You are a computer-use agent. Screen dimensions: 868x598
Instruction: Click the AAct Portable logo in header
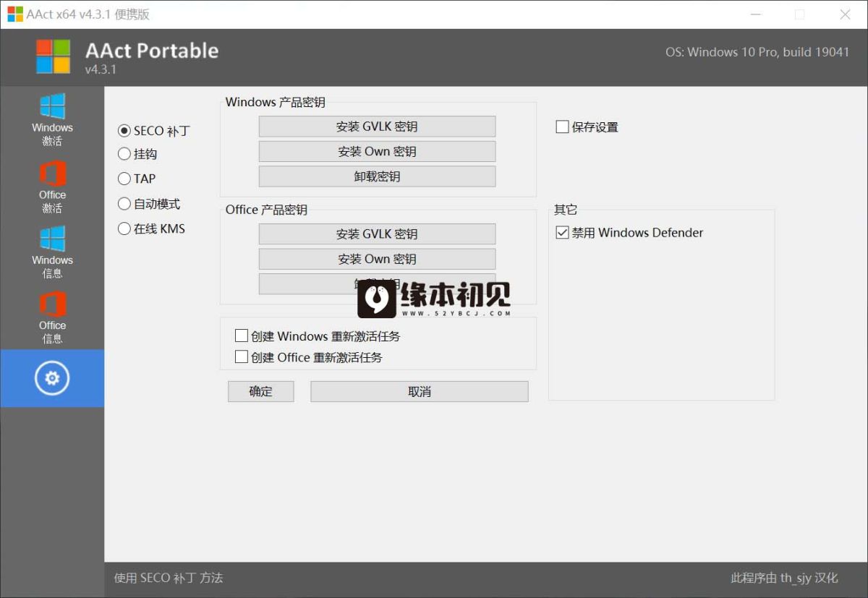click(x=54, y=56)
